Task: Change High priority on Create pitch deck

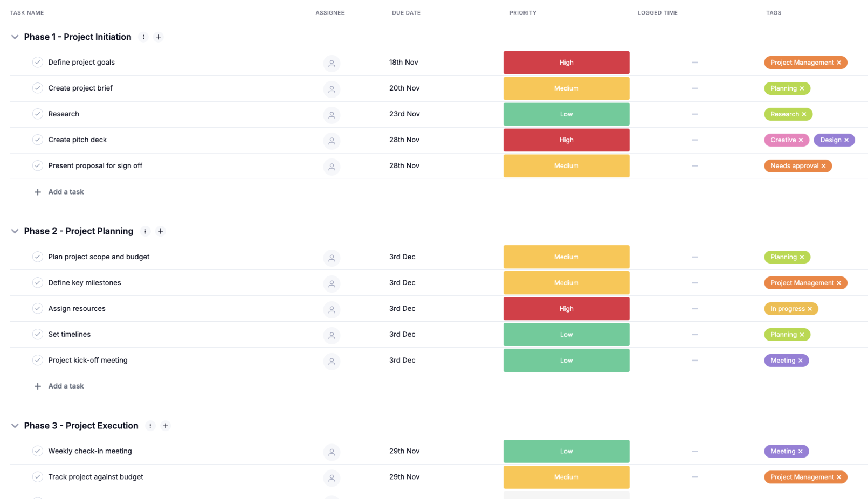Action: 566,140
